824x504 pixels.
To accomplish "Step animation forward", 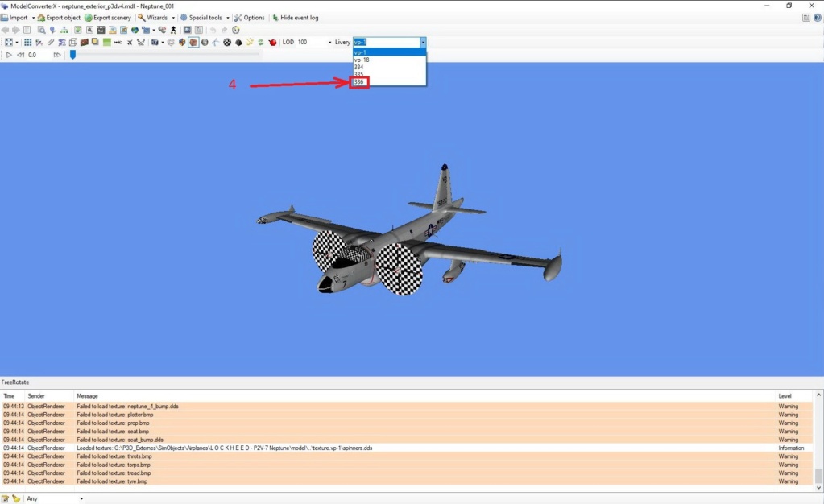I will click(56, 55).
